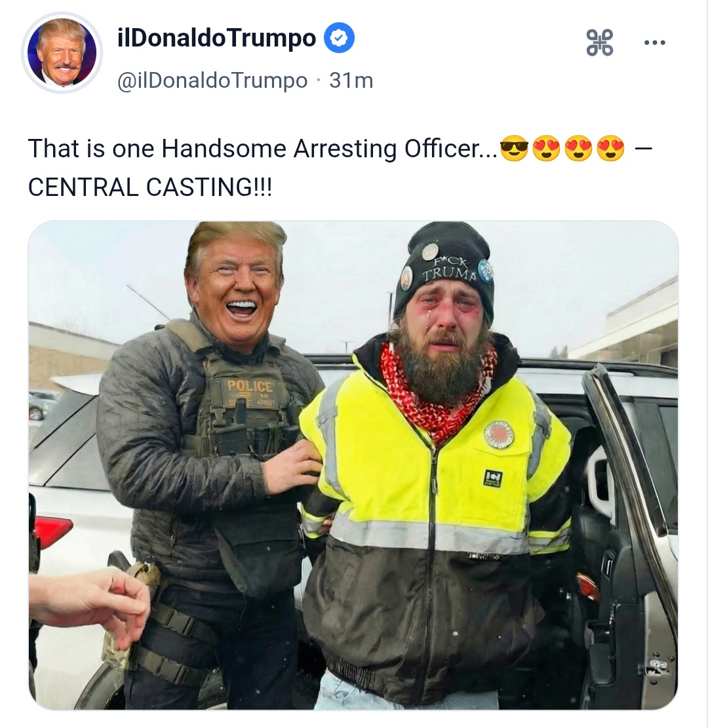The width and height of the screenshot is (708, 728).
Task: Click the "CENTRAL CASTING!!!" text line
Action: (150, 187)
